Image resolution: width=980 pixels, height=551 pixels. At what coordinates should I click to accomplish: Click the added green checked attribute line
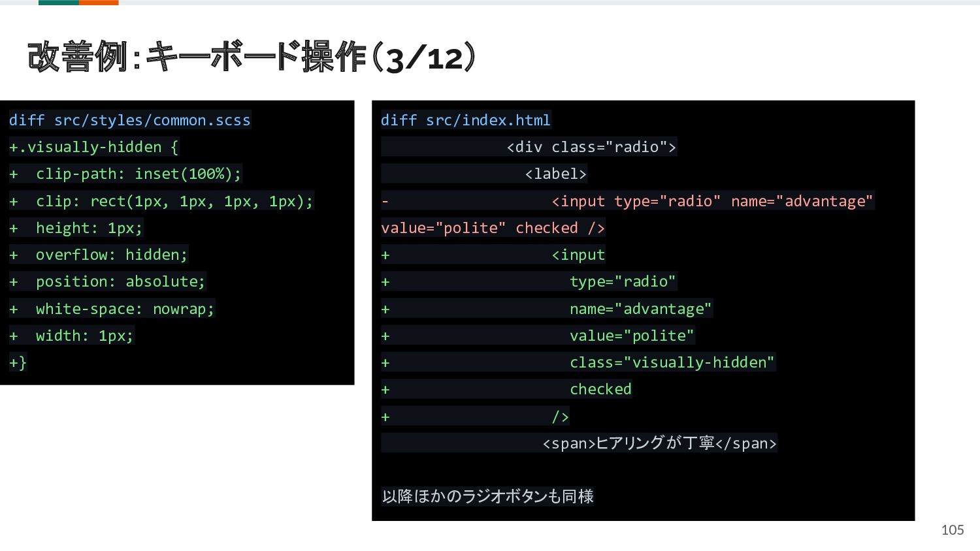coord(600,389)
